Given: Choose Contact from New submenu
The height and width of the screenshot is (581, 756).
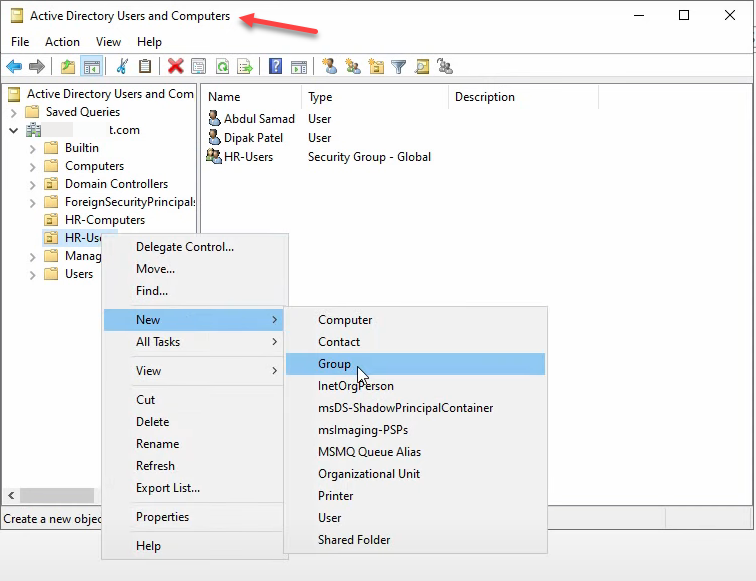Looking at the screenshot, I should click(416, 342).
